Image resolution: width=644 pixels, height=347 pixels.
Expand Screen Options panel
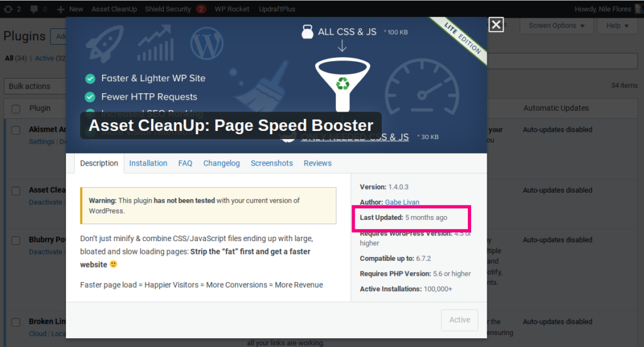[x=556, y=25]
